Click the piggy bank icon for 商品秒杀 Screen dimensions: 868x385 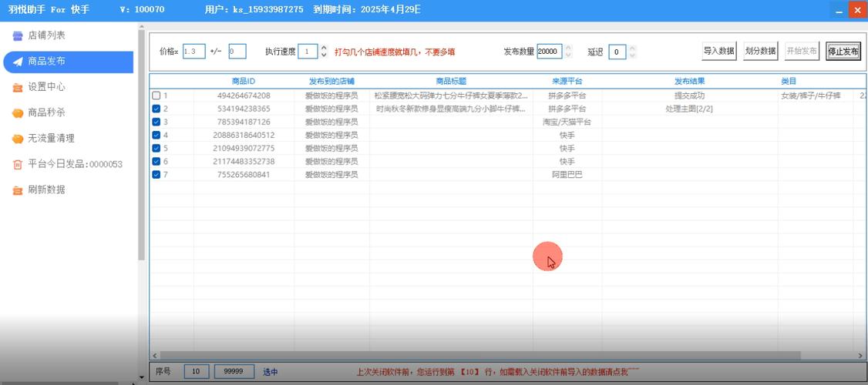click(x=18, y=113)
